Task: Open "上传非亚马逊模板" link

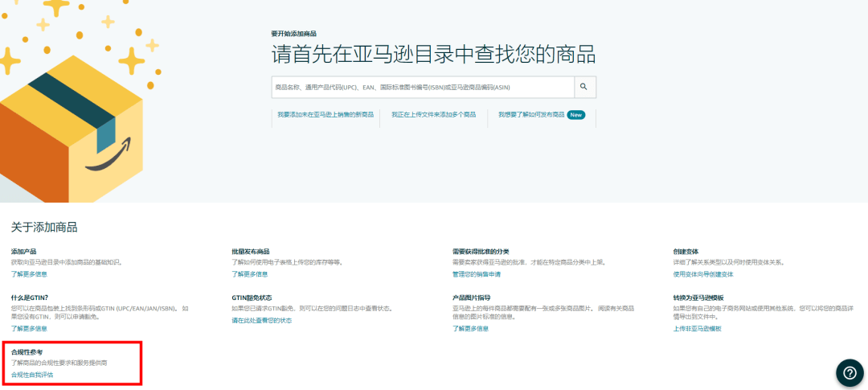Action: coord(697,328)
